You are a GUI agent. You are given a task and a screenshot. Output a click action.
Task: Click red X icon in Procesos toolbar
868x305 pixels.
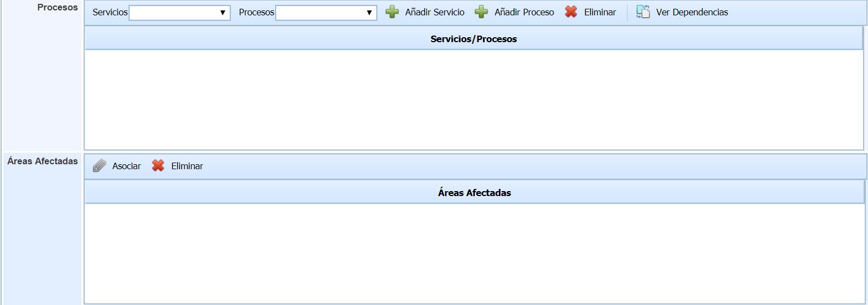[571, 12]
